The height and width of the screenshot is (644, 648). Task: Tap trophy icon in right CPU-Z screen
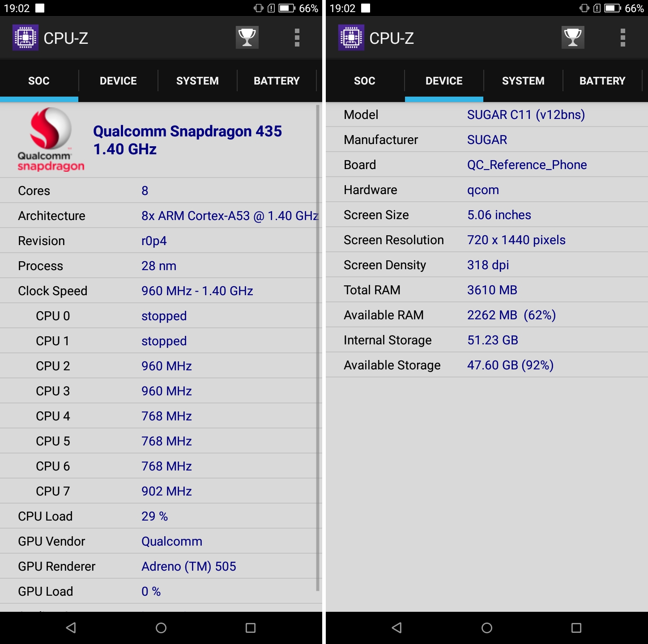point(573,38)
